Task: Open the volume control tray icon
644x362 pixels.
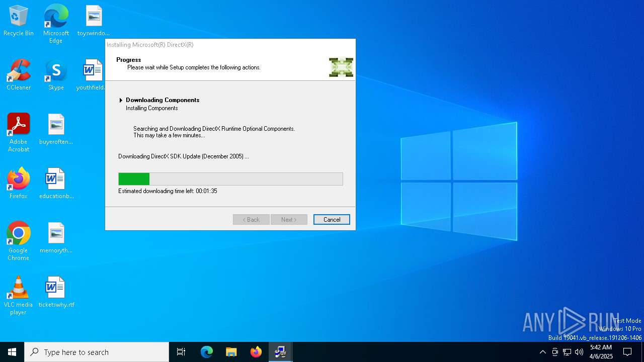Action: pos(579,352)
